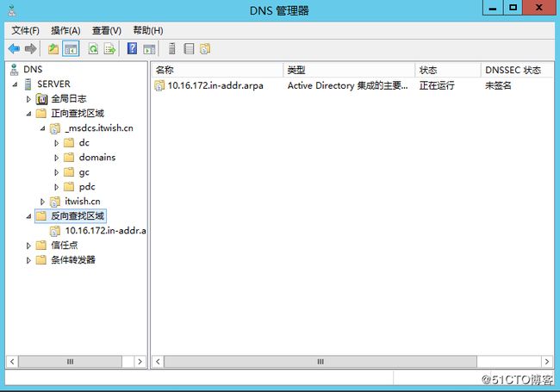Screen dimensions: 560x392
Task: Select the 条件转发器 tree item
Action: [73, 260]
